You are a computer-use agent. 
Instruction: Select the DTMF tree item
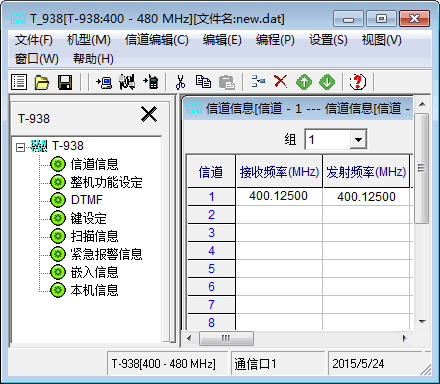pos(87,200)
